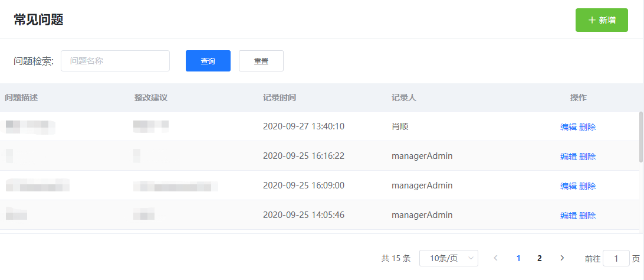Delete the 16:16:22 managerAdmin record
This screenshot has width=644, height=280.
pyautogui.click(x=587, y=157)
